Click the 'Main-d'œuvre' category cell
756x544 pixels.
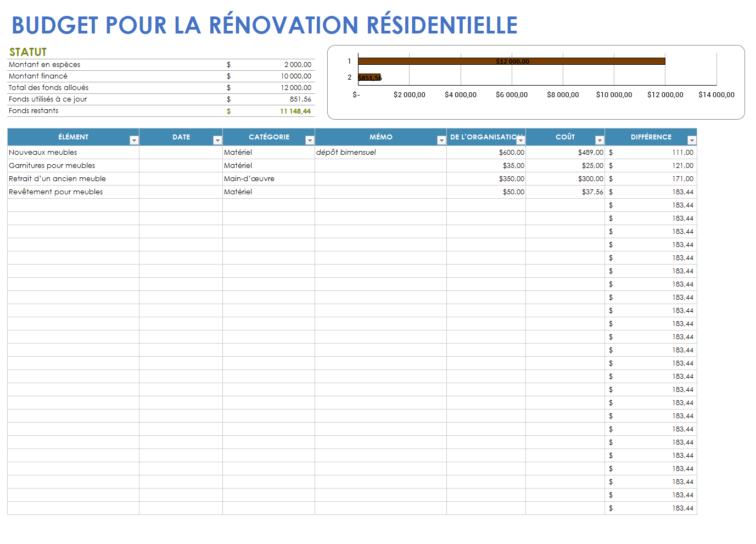click(x=269, y=179)
